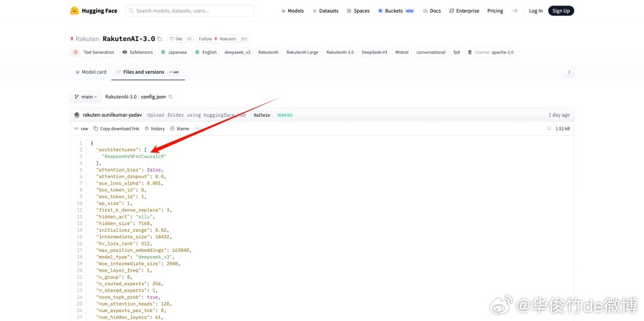Open the RakutenAI-3.0 title link

click(129, 39)
